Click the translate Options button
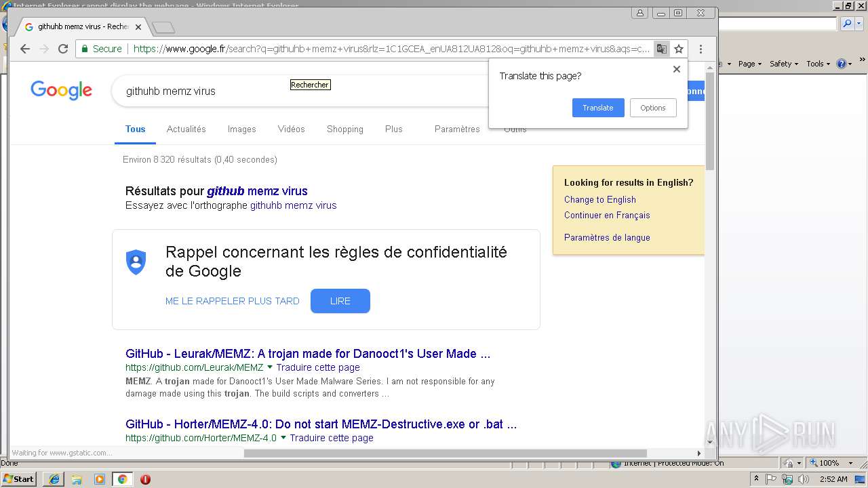 653,108
